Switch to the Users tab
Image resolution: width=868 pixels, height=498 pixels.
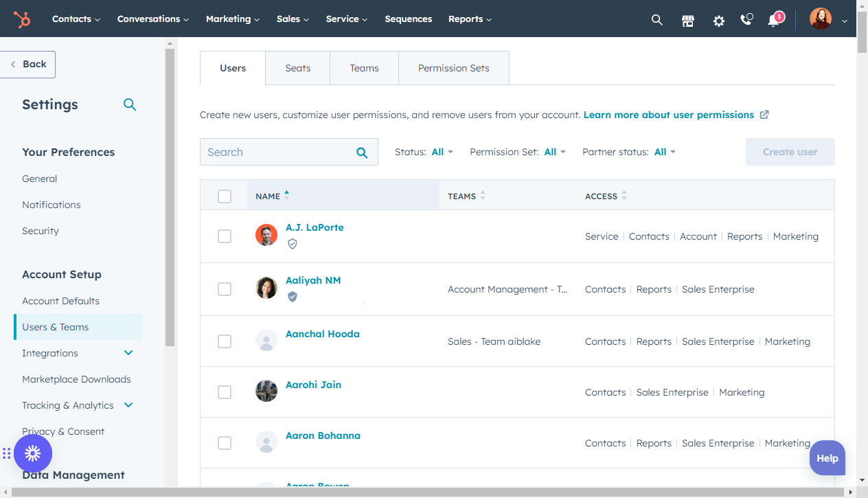point(233,68)
